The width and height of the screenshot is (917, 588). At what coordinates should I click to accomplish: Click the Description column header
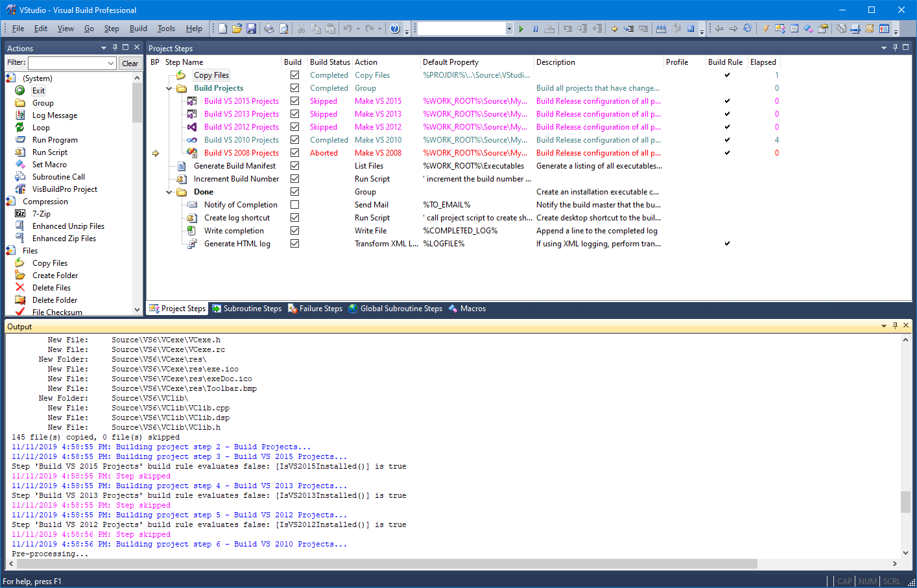click(599, 62)
